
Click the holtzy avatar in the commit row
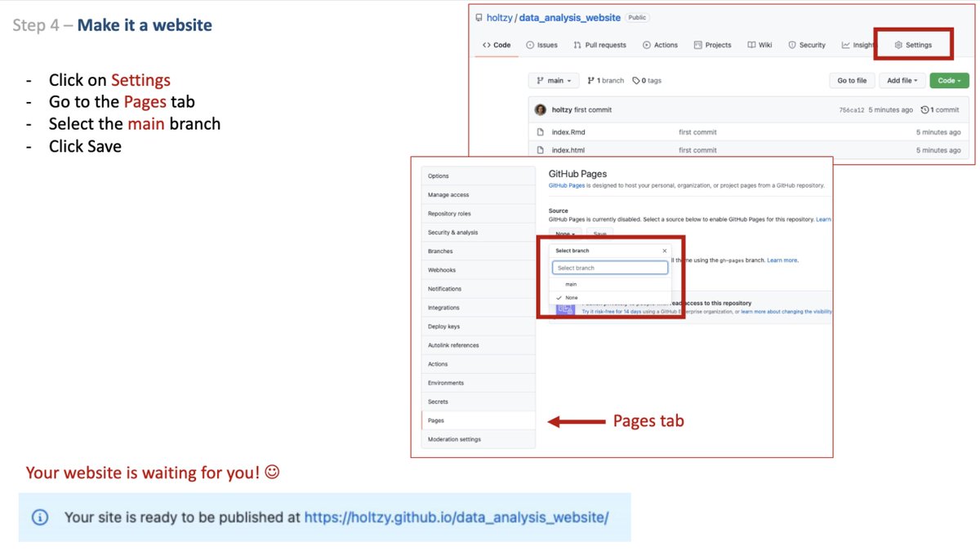coord(540,109)
